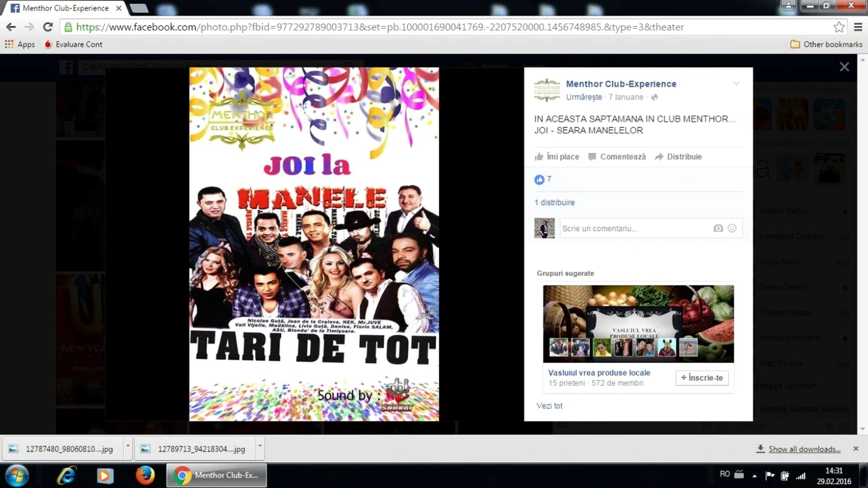Switch to the Menthor Club-Experience tab
868x488 pixels.
tap(65, 8)
